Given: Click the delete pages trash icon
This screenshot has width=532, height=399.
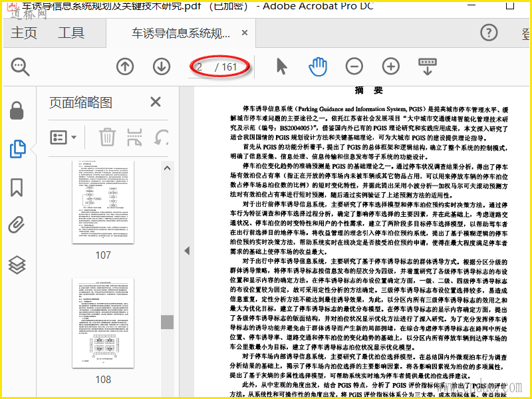Looking at the screenshot, I should pyautogui.click(x=107, y=137).
